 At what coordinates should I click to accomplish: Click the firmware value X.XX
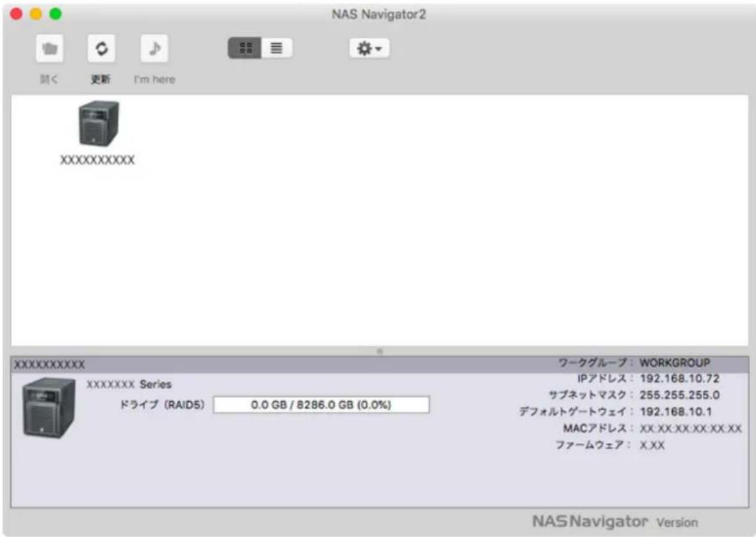tap(652, 445)
